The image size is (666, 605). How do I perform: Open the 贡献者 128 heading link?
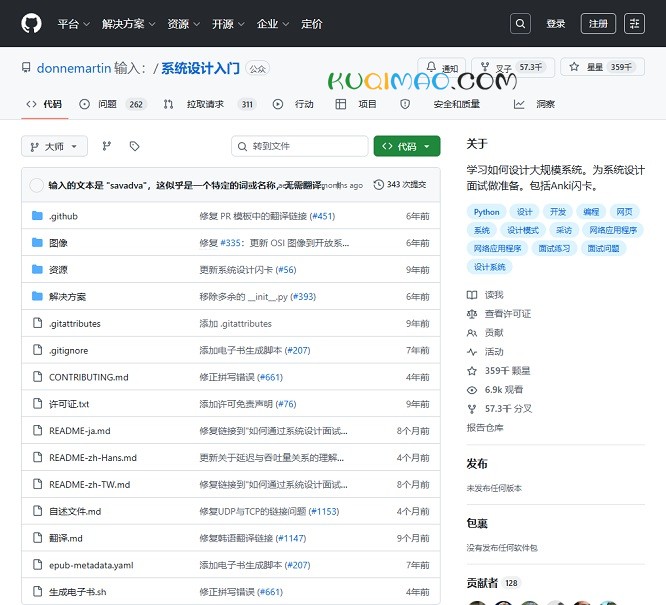tap(493, 583)
